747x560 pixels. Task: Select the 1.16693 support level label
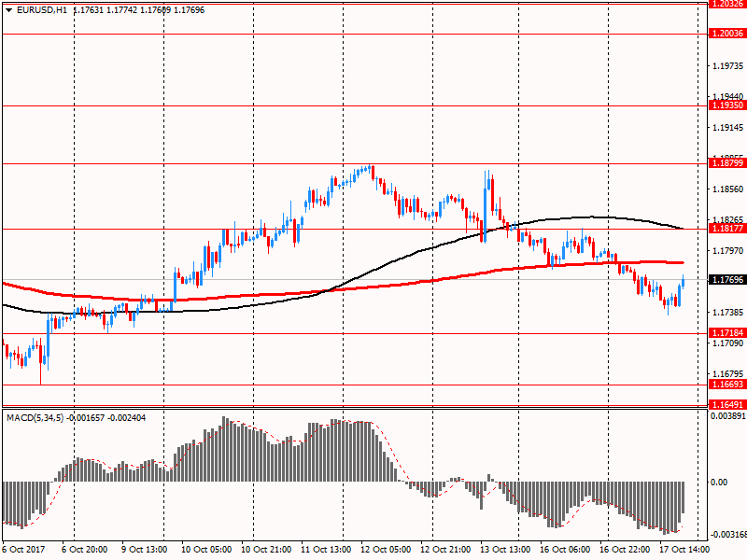click(x=727, y=384)
